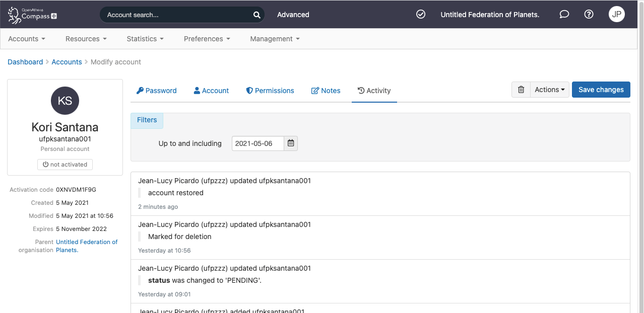Screen dimensions: 644x313
Task: Expand the Preferences menu
Action: (x=206, y=39)
